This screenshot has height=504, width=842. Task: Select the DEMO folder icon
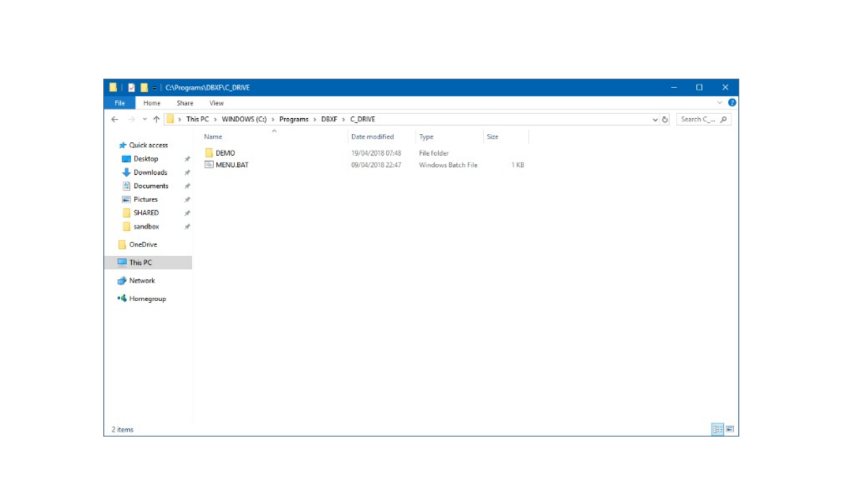pos(209,153)
